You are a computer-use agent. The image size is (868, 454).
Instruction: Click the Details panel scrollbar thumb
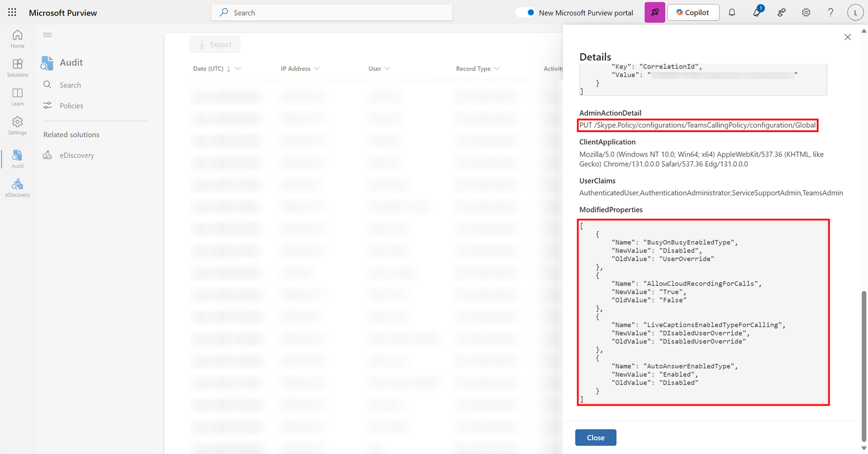point(864,367)
